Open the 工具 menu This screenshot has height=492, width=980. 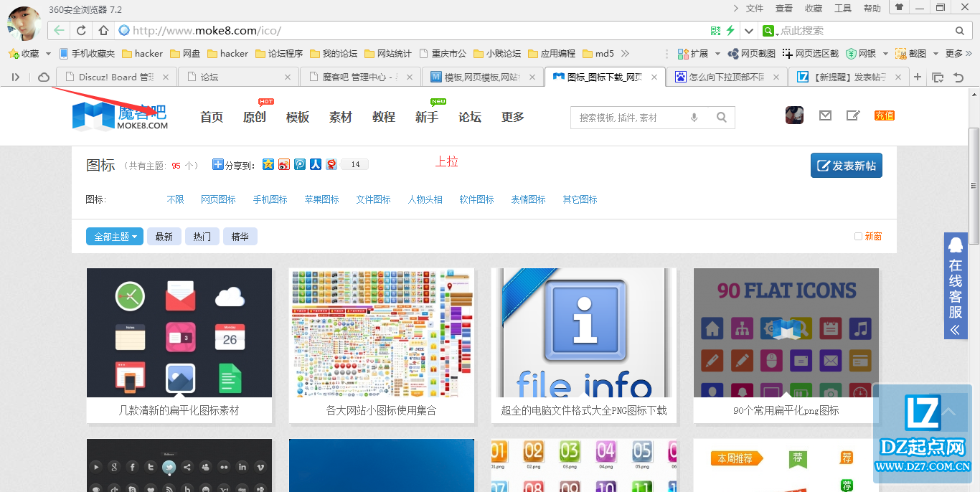pos(843,9)
